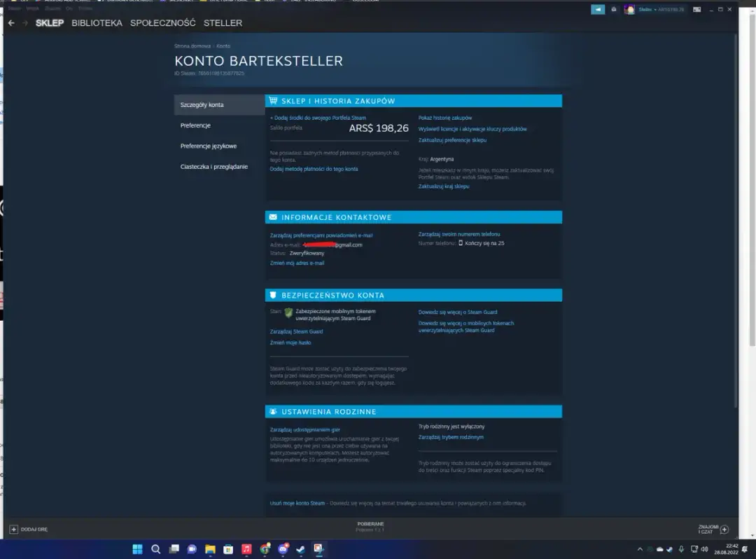The image size is (756, 559).
Task: Expand the Znajomi i Czat panel
Action: [x=712, y=530]
